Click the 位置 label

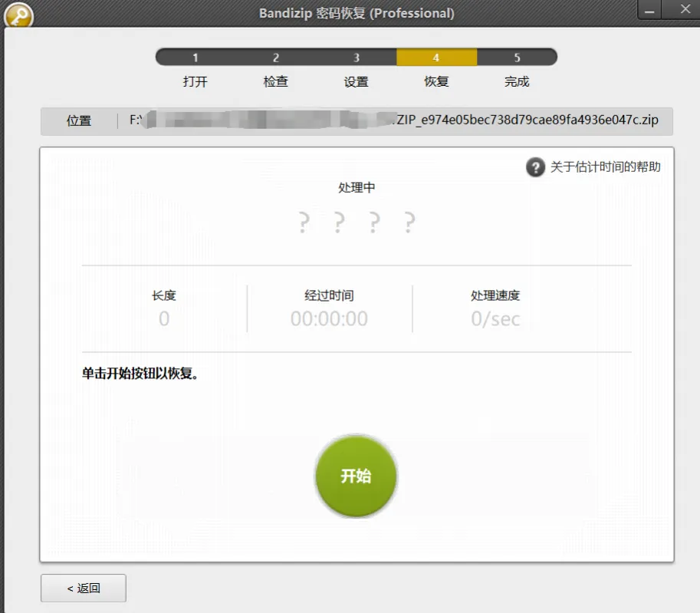[x=79, y=120]
